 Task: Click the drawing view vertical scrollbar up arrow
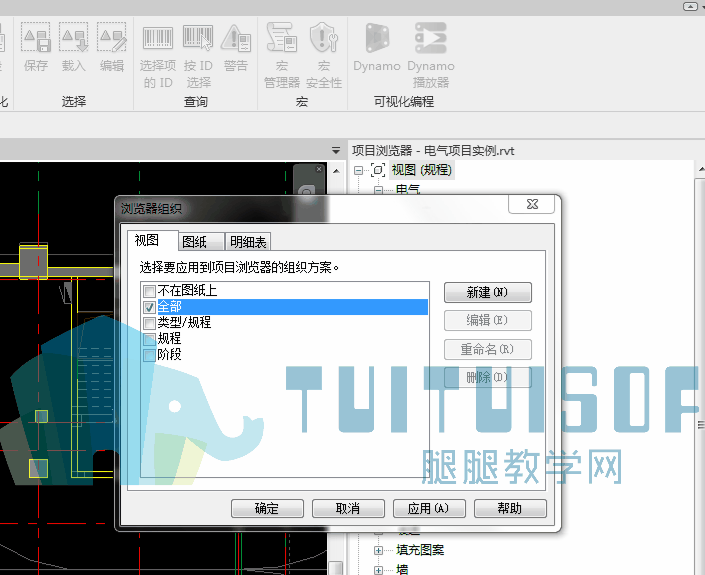pos(336,171)
